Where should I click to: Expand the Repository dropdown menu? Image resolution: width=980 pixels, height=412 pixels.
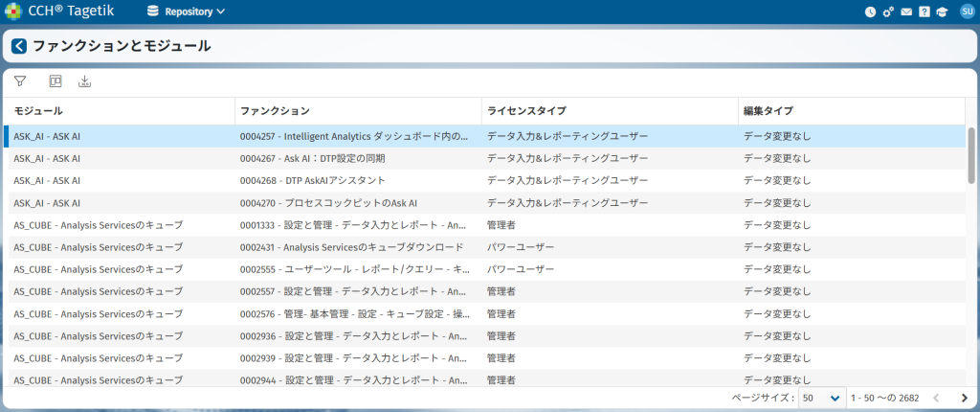coord(188,11)
